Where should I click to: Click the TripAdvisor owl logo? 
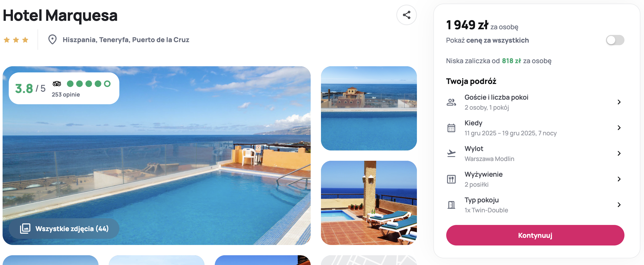click(x=57, y=84)
